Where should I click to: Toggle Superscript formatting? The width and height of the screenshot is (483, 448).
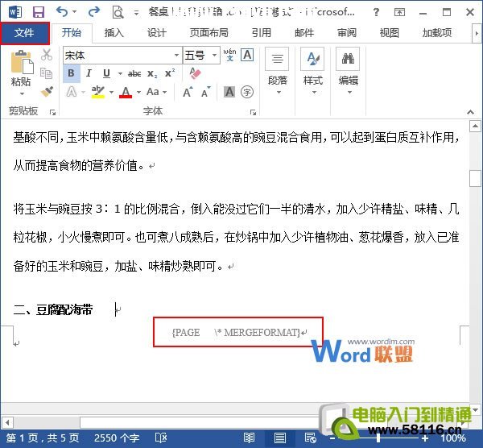(170, 73)
